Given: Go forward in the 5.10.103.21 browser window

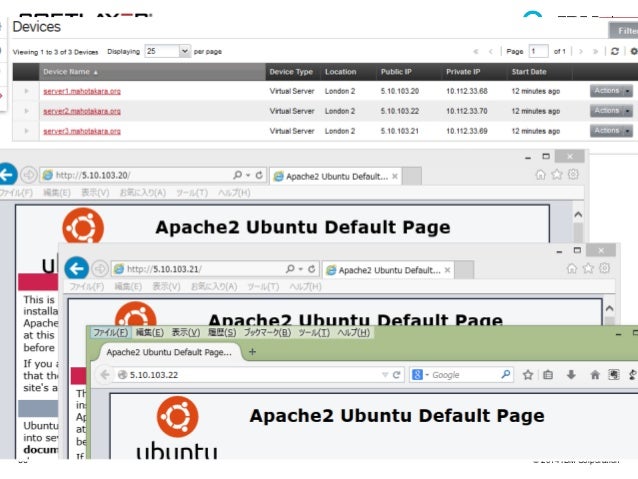Looking at the screenshot, I should click(x=100, y=269).
